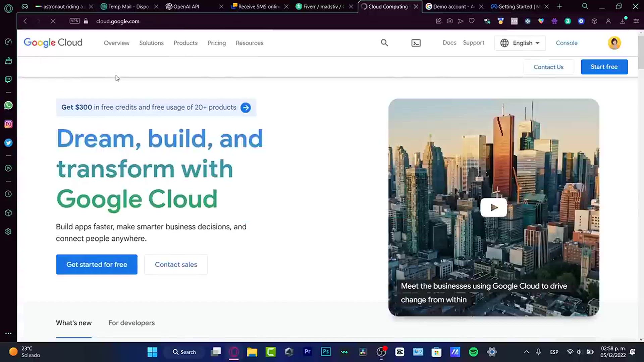Screen dimensions: 644x362
Task: Open Twitch in the sidebar
Action: click(x=8, y=79)
